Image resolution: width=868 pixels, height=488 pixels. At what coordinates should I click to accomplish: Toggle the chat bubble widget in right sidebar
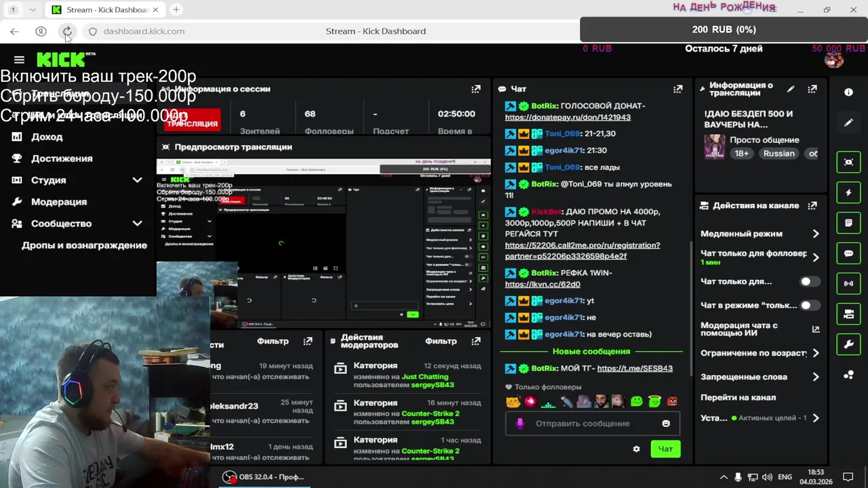click(848, 253)
